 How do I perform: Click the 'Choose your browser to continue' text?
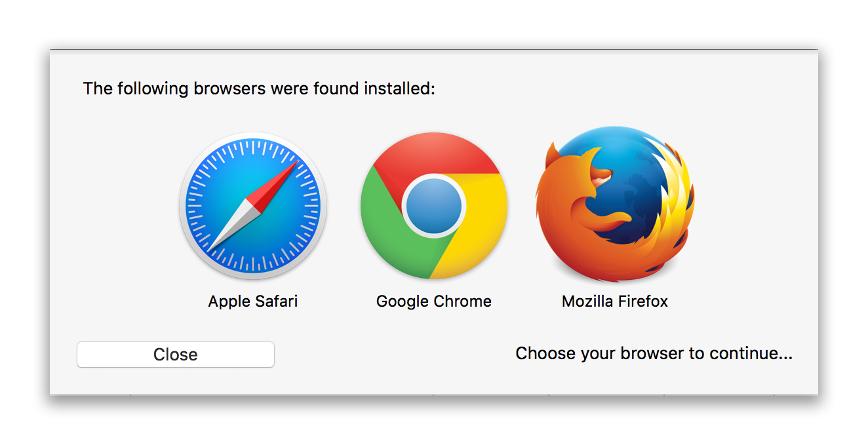click(x=654, y=353)
